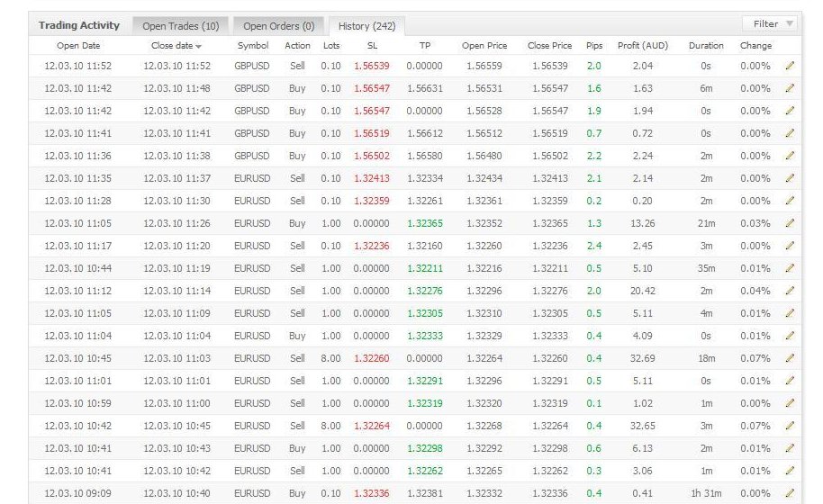Image resolution: width=823 pixels, height=504 pixels.
Task: Sort by Profit (AUD) column header
Action: [x=642, y=46]
